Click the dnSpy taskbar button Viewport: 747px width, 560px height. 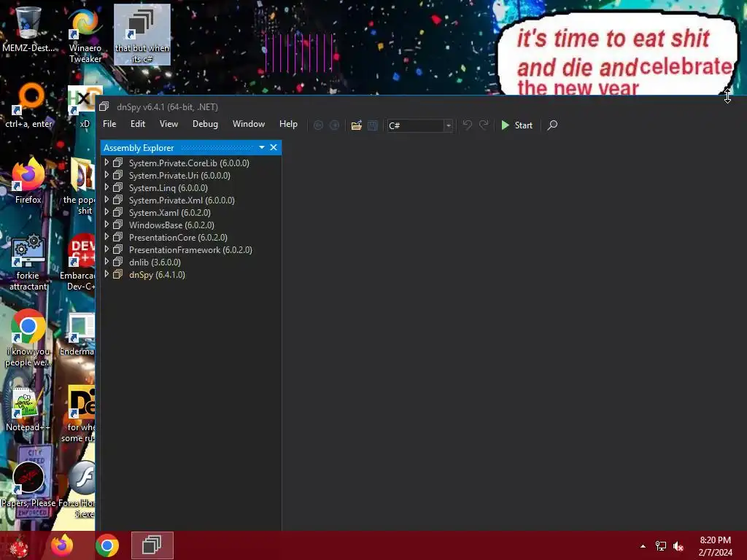[152, 545]
